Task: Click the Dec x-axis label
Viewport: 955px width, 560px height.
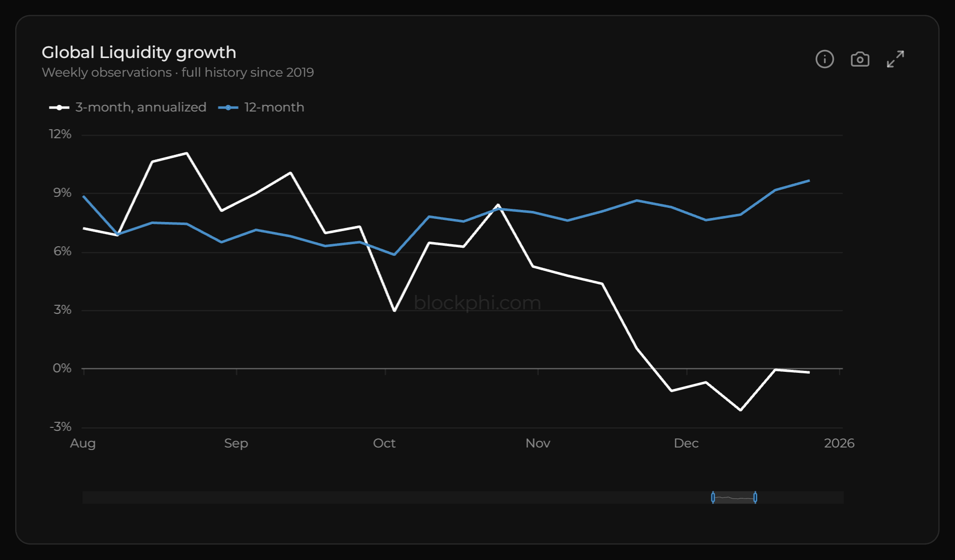Action: 686,443
